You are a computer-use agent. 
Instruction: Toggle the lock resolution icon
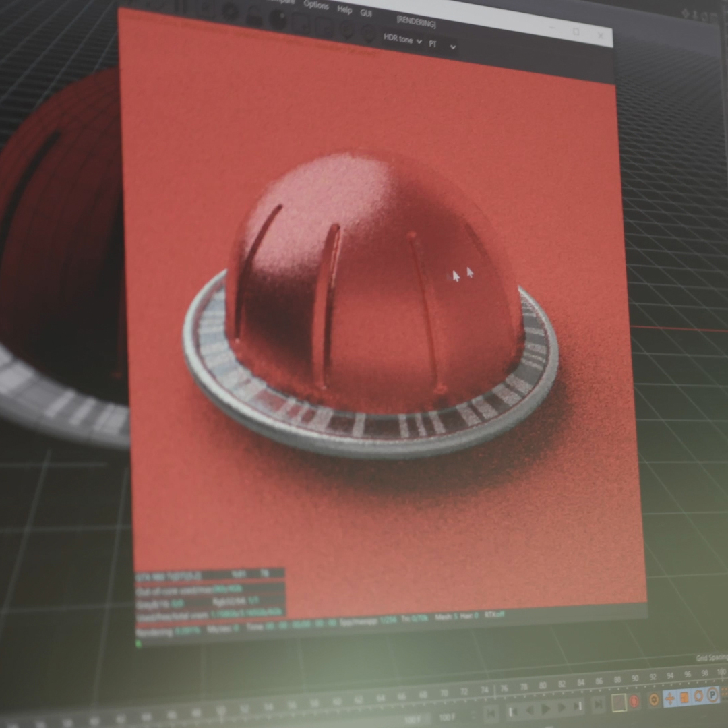253,17
